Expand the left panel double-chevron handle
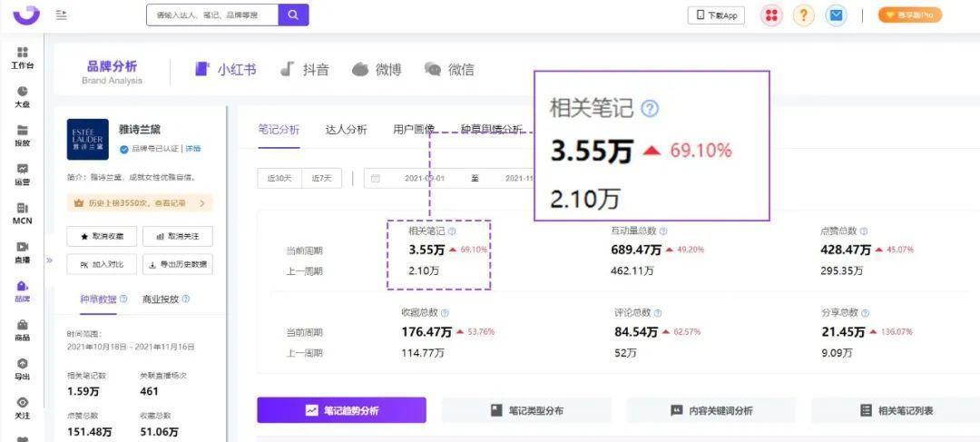The height and width of the screenshot is (442, 980). coord(50,260)
